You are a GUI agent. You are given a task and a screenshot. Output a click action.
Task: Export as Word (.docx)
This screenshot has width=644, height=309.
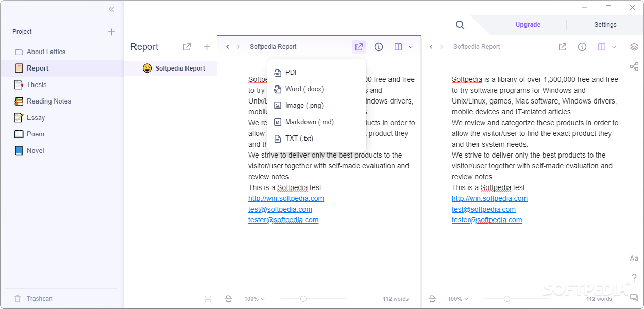[x=317, y=89]
